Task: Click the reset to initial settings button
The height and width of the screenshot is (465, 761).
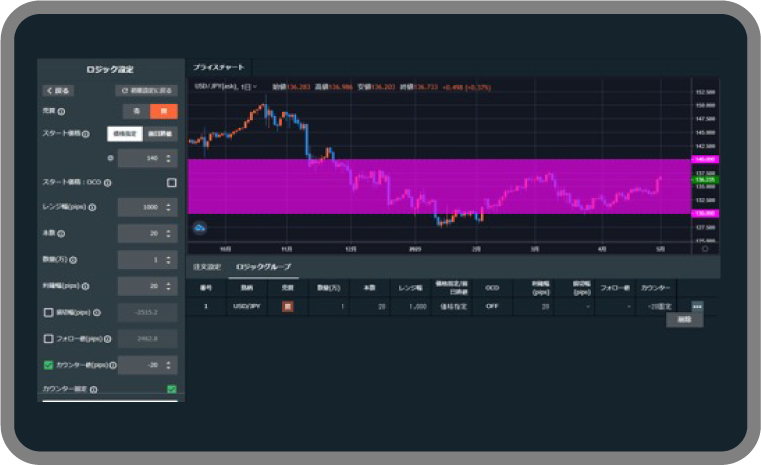Action: tap(146, 90)
